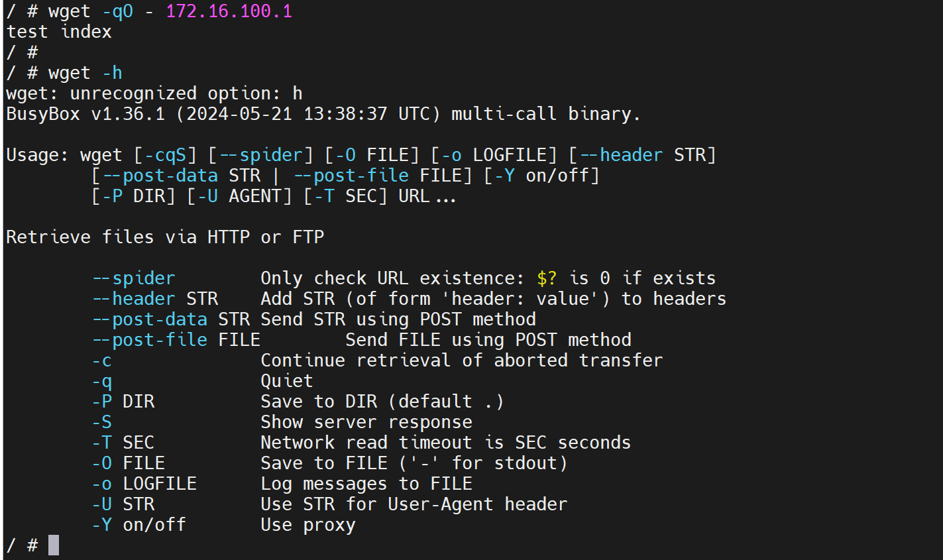Click the "Send FILE using POST method" text
This screenshot has width=943, height=560.
tap(488, 340)
